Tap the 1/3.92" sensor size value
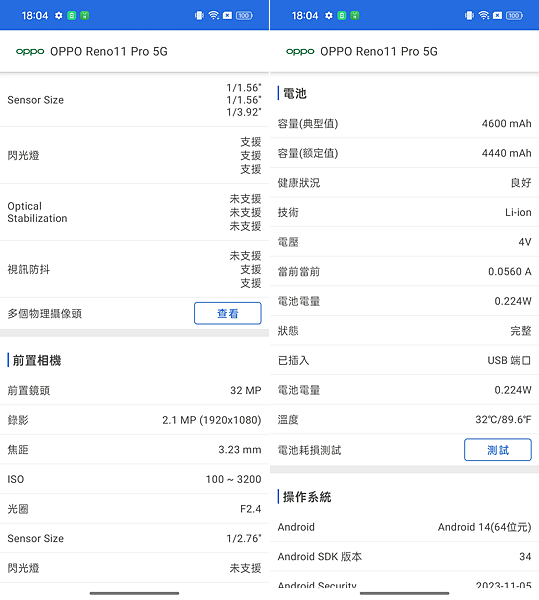 (x=244, y=112)
